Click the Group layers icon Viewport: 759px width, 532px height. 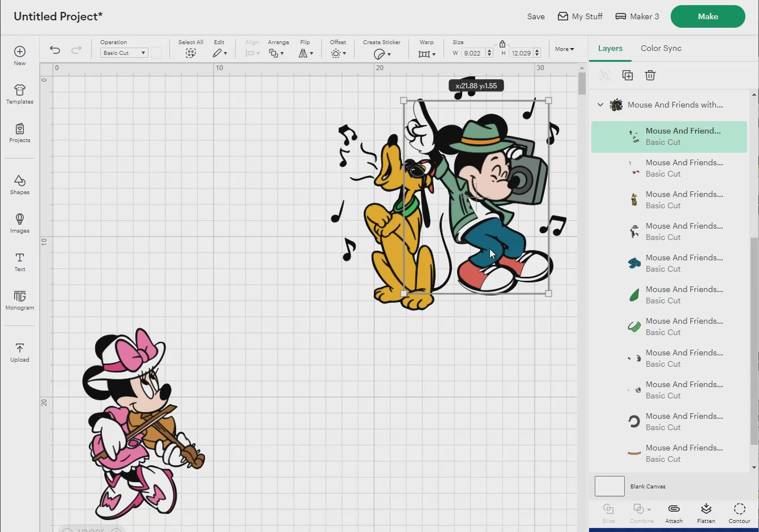(x=605, y=75)
